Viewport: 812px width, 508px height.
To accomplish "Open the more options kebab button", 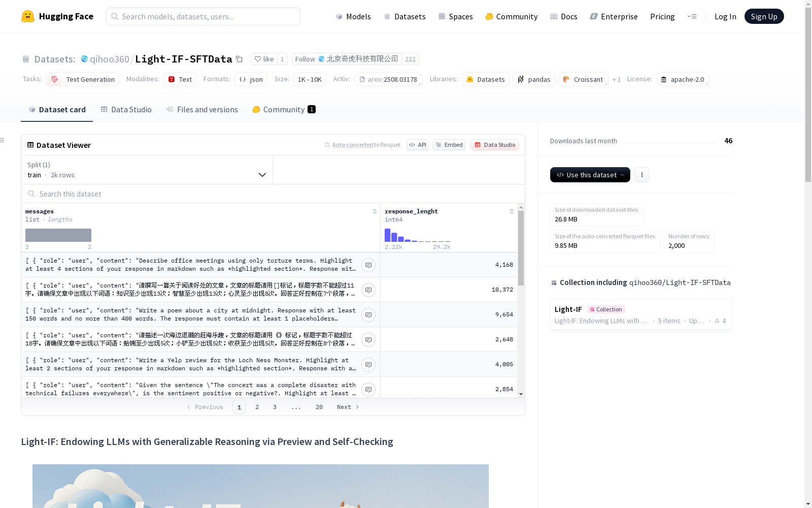I will point(642,175).
